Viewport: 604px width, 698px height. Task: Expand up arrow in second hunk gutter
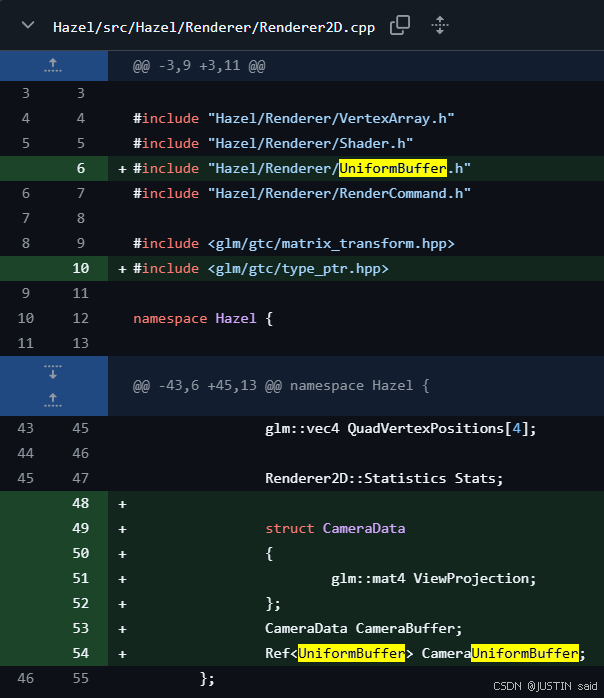53,397
